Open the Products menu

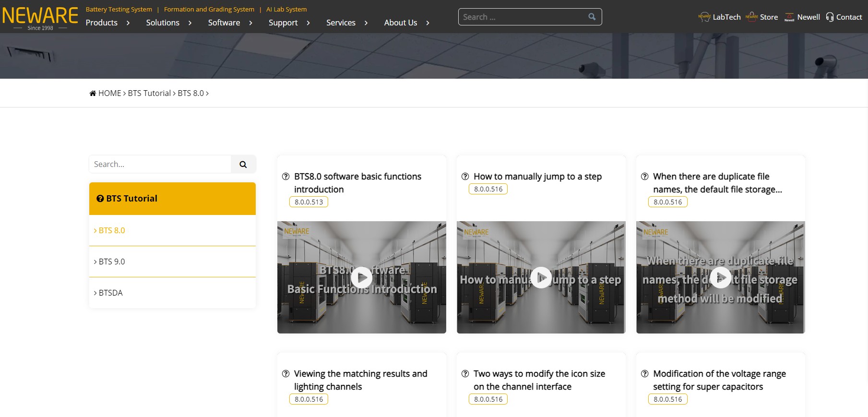point(102,23)
